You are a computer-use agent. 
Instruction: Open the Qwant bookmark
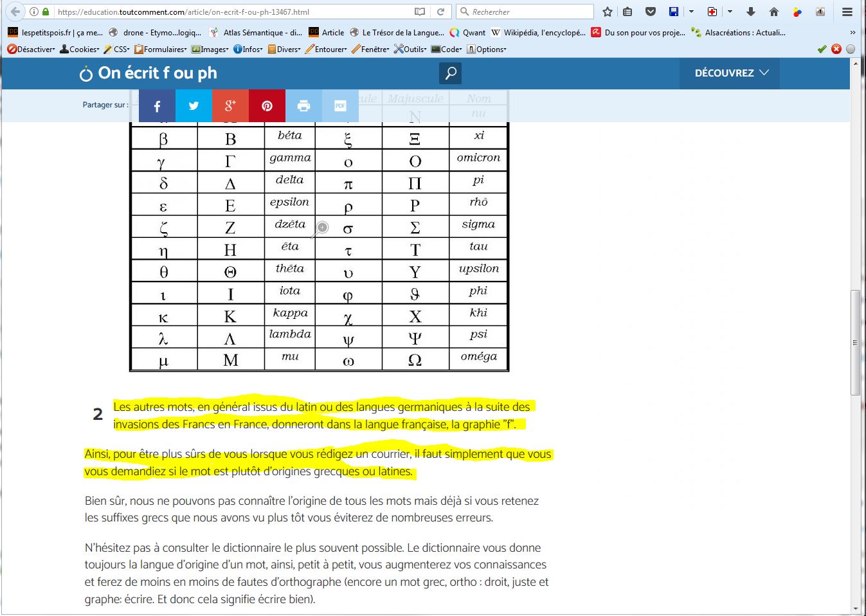(x=467, y=32)
